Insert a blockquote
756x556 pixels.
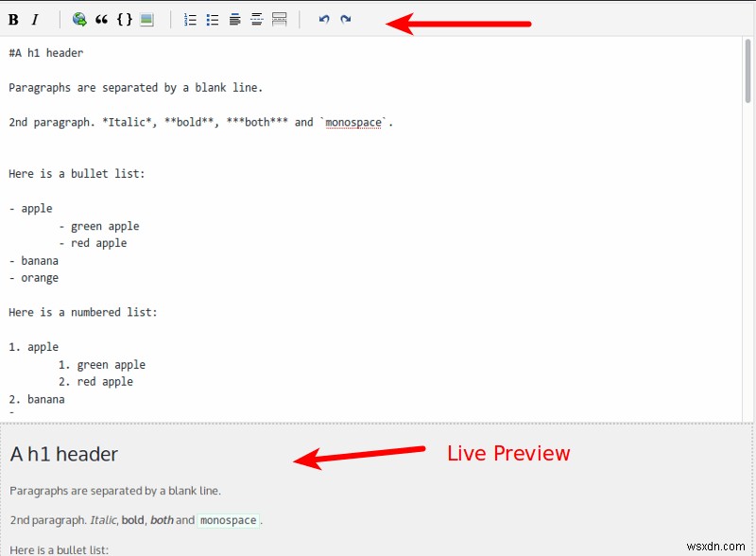[x=102, y=19]
